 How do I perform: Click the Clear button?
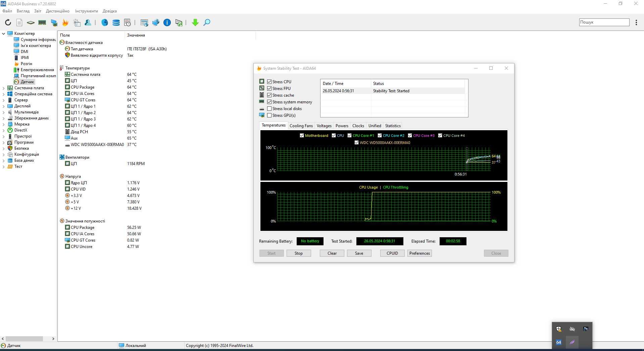332,253
